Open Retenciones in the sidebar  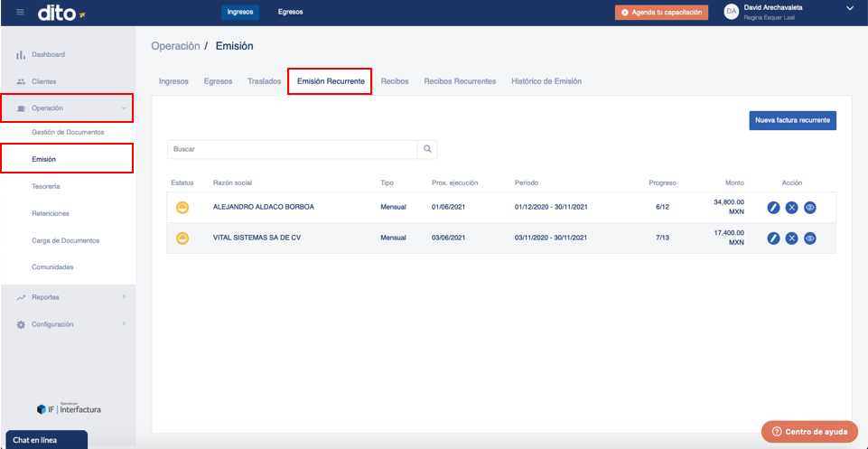pos(51,214)
